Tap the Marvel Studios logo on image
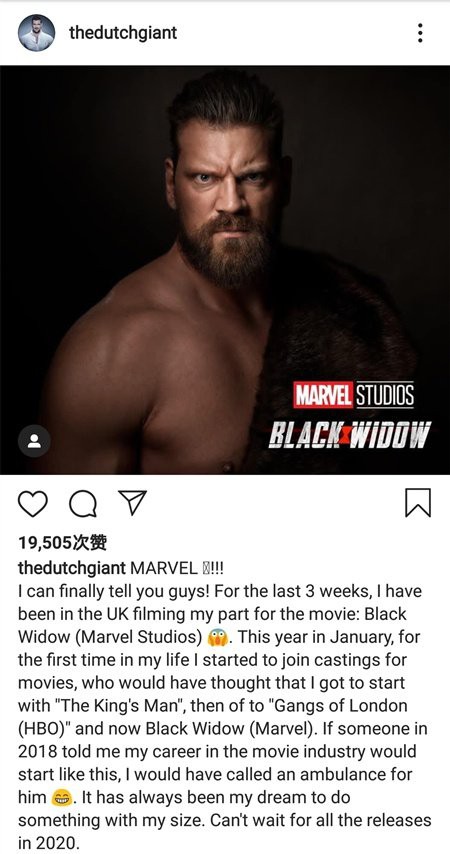The width and height of the screenshot is (450, 854). [354, 395]
